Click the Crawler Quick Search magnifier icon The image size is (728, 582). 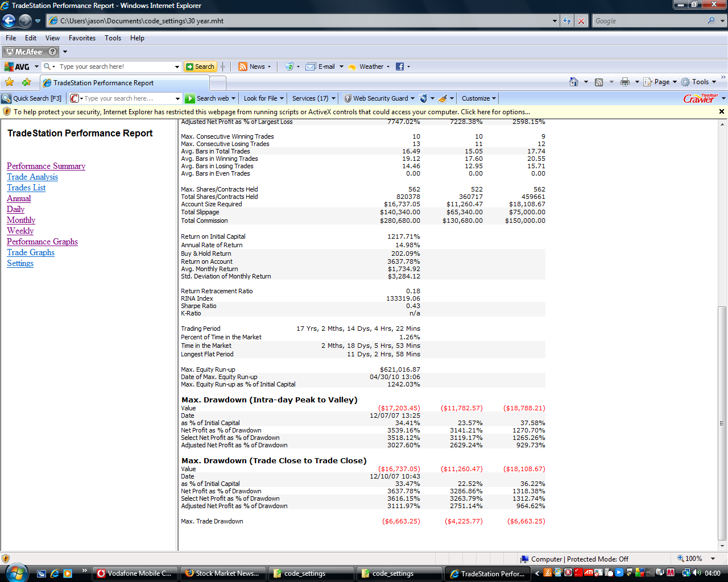coord(7,98)
